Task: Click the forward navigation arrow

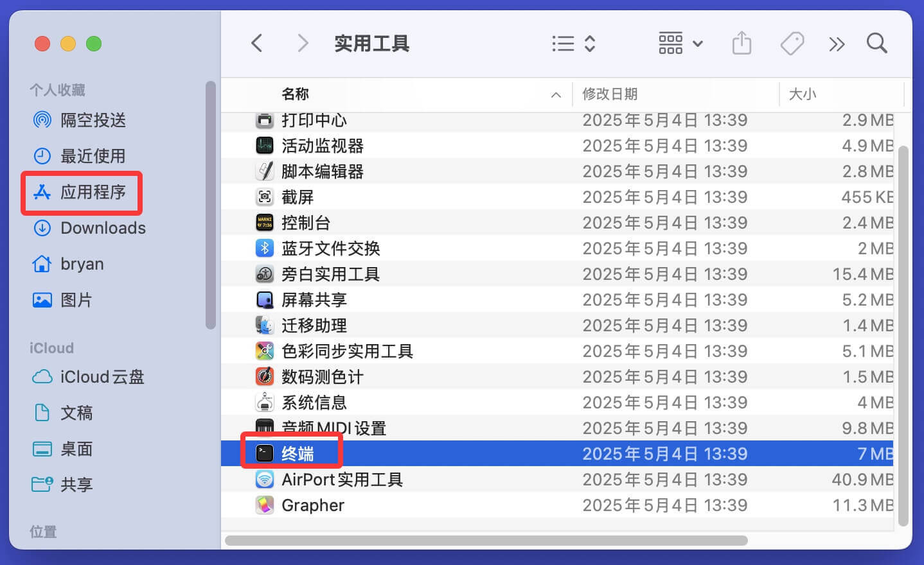Action: tap(303, 44)
